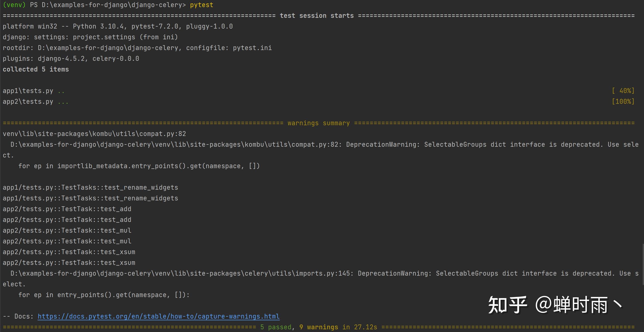
Task: Click the first TestTask::test_add entry
Action: (67, 209)
